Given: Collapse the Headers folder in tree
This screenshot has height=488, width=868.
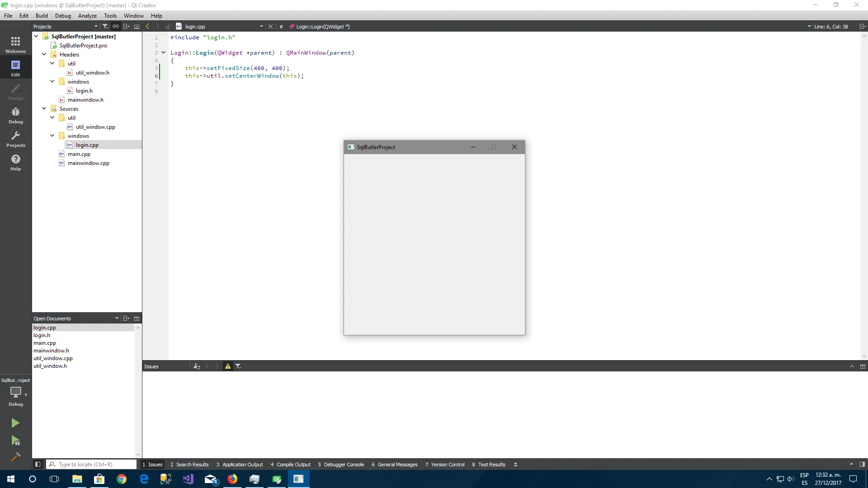Looking at the screenshot, I should click(x=44, y=54).
